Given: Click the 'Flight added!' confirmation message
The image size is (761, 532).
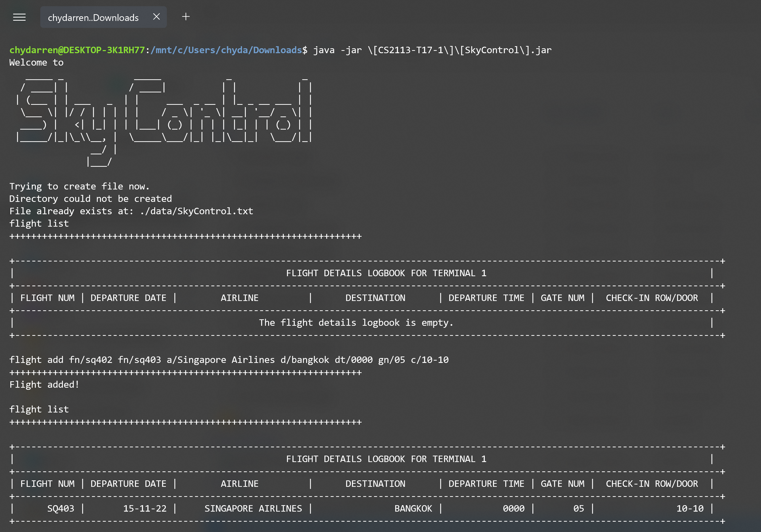Looking at the screenshot, I should 44,385.
